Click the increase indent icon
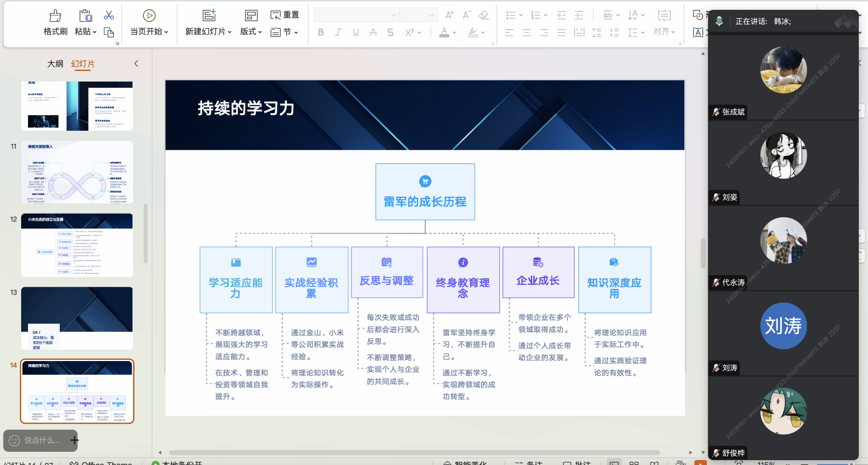The image size is (868, 465). pyautogui.click(x=579, y=16)
